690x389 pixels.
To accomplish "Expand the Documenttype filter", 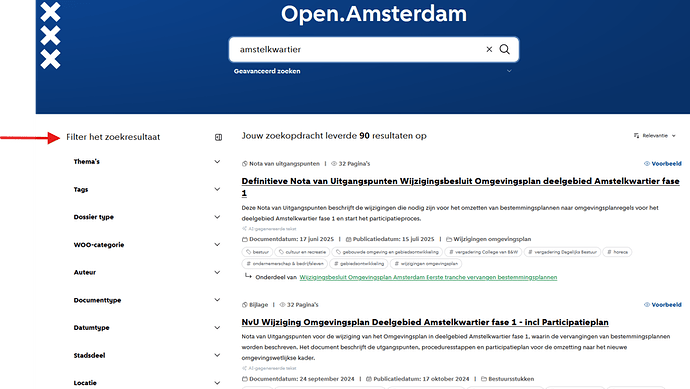I will [147, 300].
